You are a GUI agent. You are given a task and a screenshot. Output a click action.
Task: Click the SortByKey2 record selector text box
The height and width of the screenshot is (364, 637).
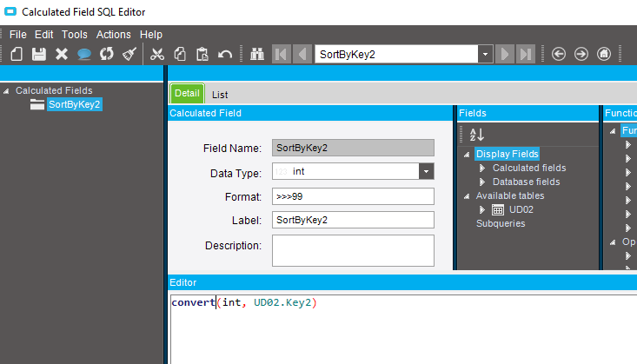tap(396, 54)
